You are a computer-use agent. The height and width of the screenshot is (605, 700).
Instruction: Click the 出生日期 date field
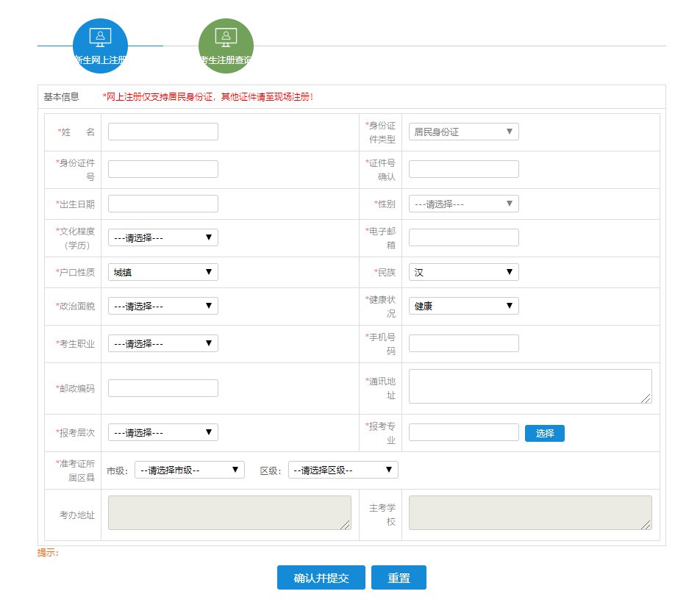click(x=162, y=204)
